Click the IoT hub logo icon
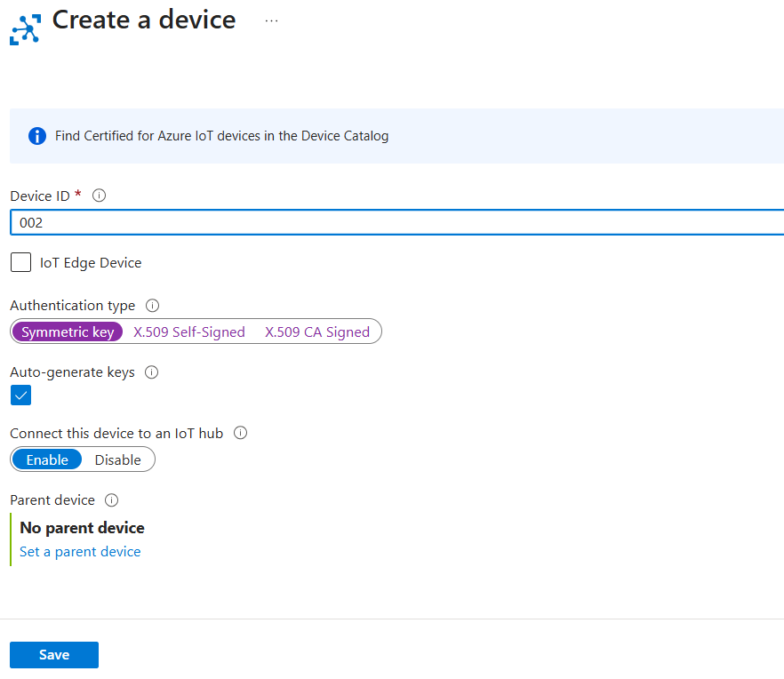 coord(25,27)
